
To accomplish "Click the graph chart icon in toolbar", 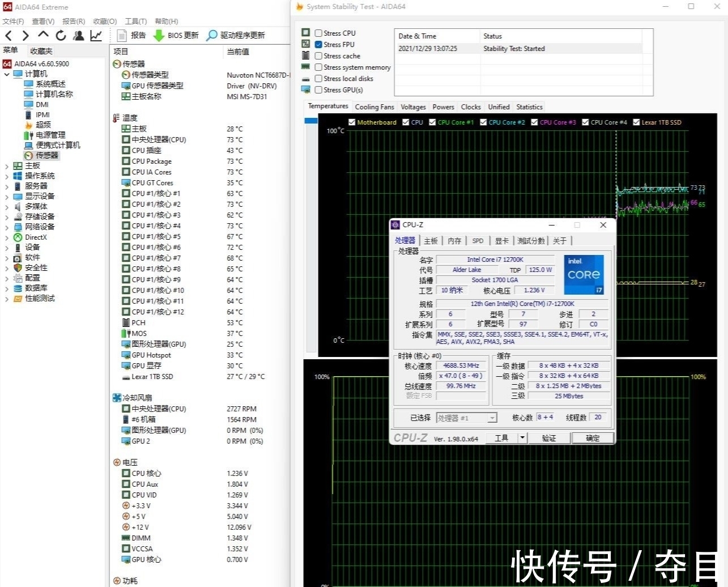I will 96,36.
